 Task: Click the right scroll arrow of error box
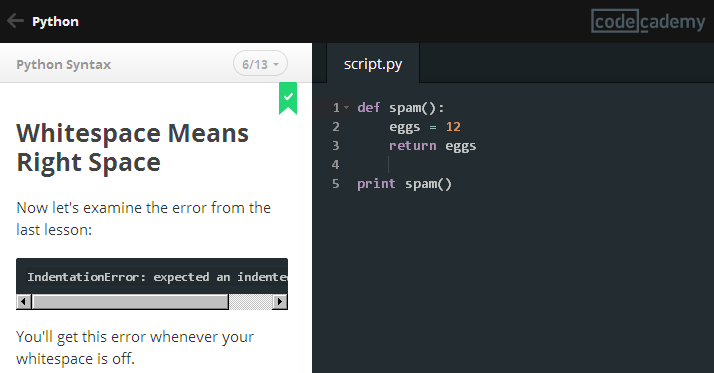(x=280, y=301)
